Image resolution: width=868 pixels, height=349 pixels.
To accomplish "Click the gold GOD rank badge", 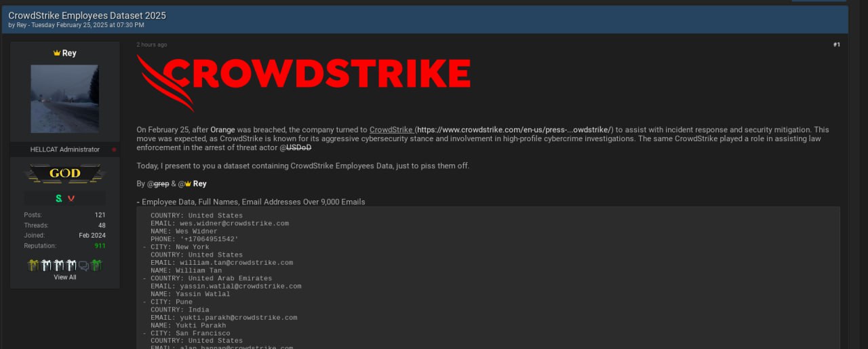I will (x=65, y=174).
